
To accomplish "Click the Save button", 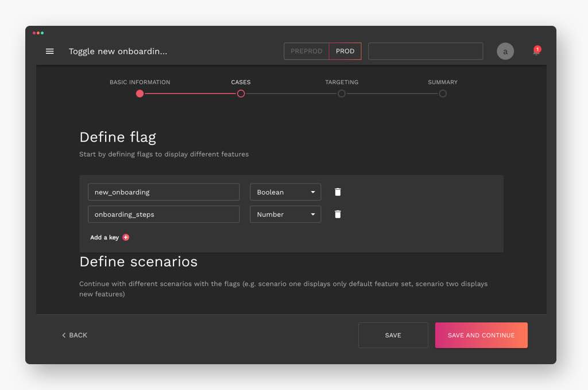I will click(393, 335).
